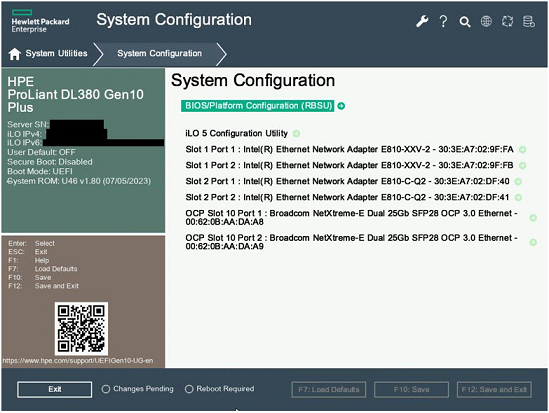Click arrow icon for OCP Slot 10 Port 2

click(x=533, y=242)
